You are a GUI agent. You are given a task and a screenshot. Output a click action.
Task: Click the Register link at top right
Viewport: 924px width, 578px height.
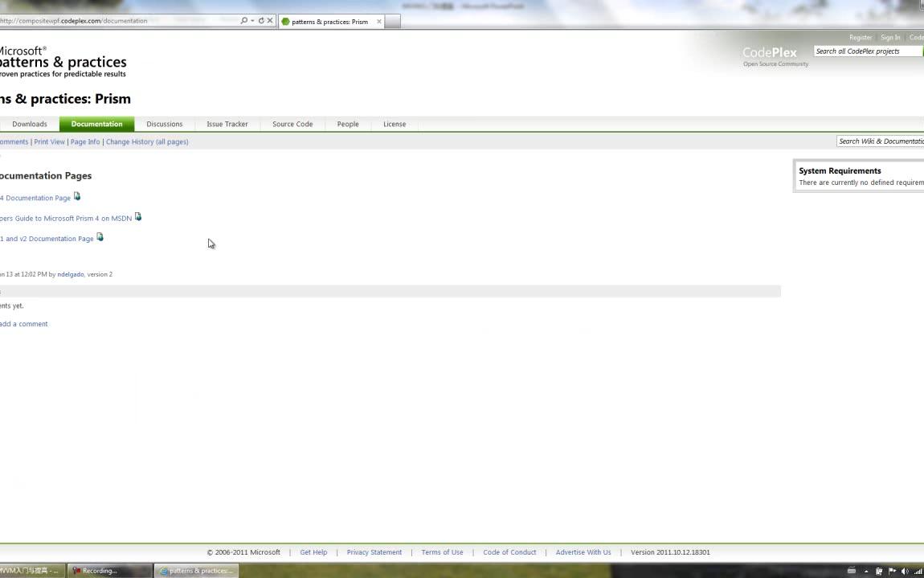861,37
